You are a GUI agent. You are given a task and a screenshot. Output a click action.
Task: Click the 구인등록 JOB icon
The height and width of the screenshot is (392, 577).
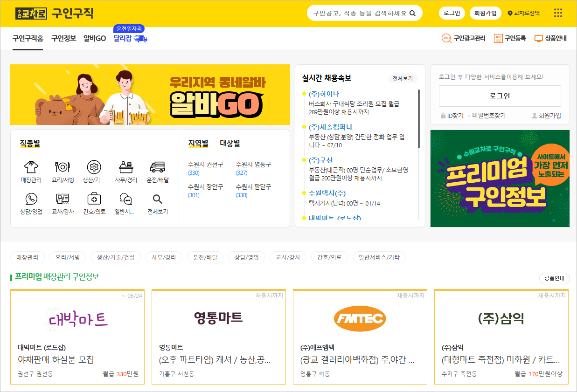[498, 38]
